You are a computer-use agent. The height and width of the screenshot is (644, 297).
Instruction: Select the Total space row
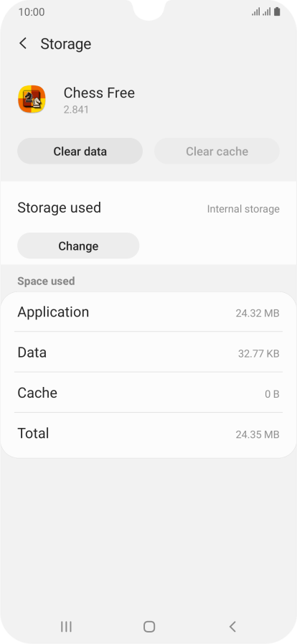click(x=148, y=434)
